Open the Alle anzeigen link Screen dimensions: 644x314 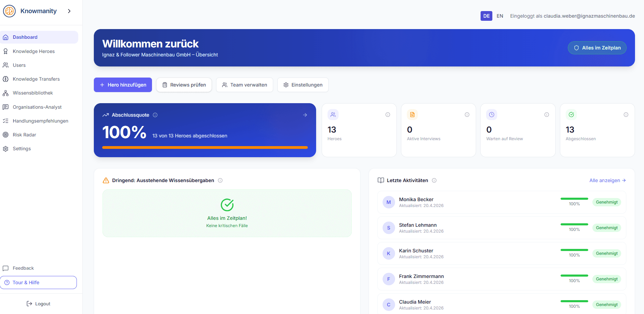click(608, 180)
